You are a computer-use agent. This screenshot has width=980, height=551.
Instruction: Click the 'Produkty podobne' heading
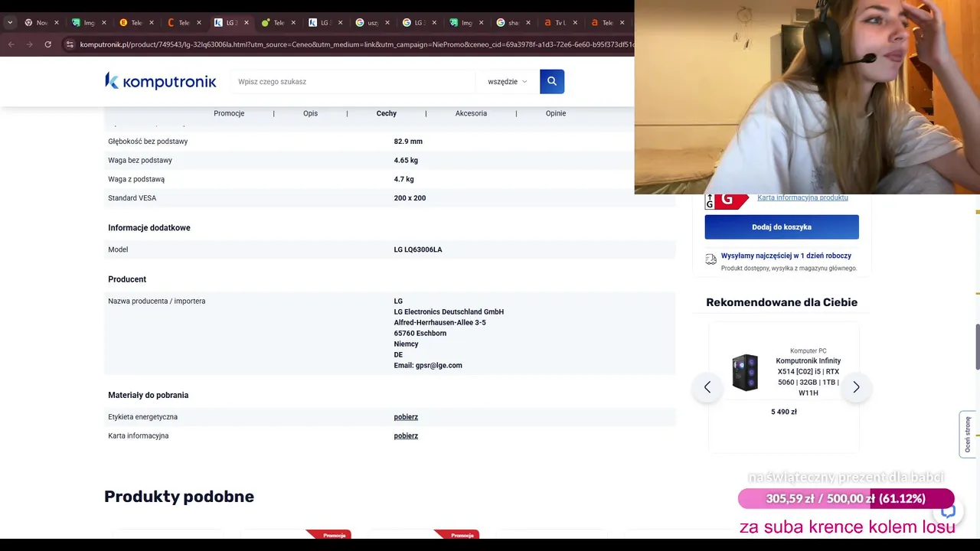click(x=179, y=497)
